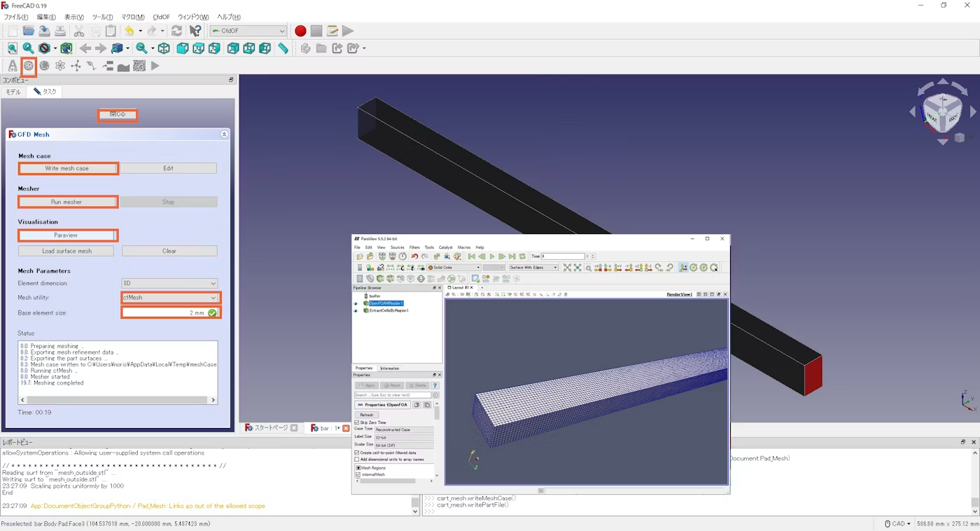The width and height of the screenshot is (980, 531).
Task: Open ParaView Surface With Edges dropdown
Action: [533, 268]
